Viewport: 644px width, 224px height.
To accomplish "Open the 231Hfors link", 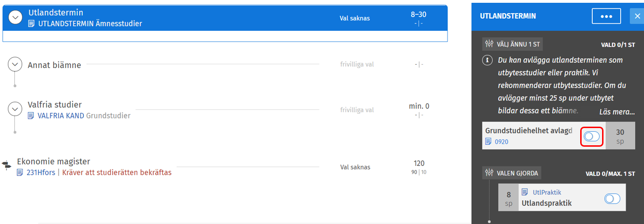I will click(41, 173).
